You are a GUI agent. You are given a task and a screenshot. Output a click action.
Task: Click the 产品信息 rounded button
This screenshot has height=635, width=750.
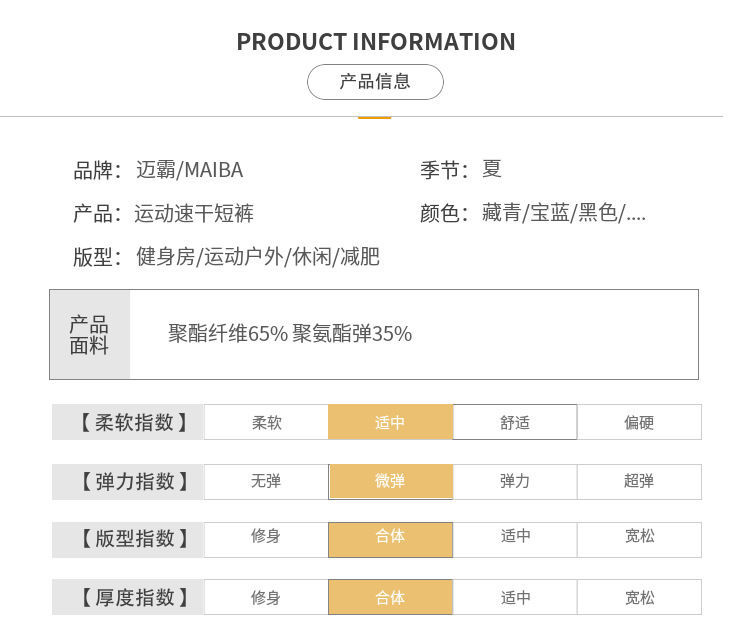pyautogui.click(x=375, y=82)
